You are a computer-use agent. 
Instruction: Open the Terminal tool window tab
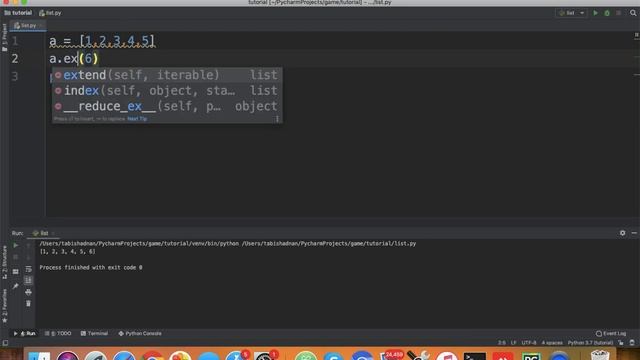(95, 333)
